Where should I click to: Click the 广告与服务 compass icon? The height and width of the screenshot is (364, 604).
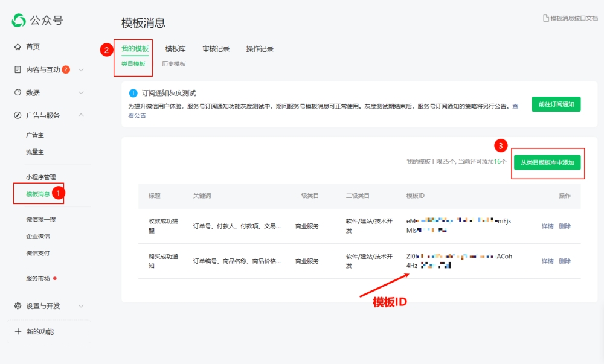18,115
